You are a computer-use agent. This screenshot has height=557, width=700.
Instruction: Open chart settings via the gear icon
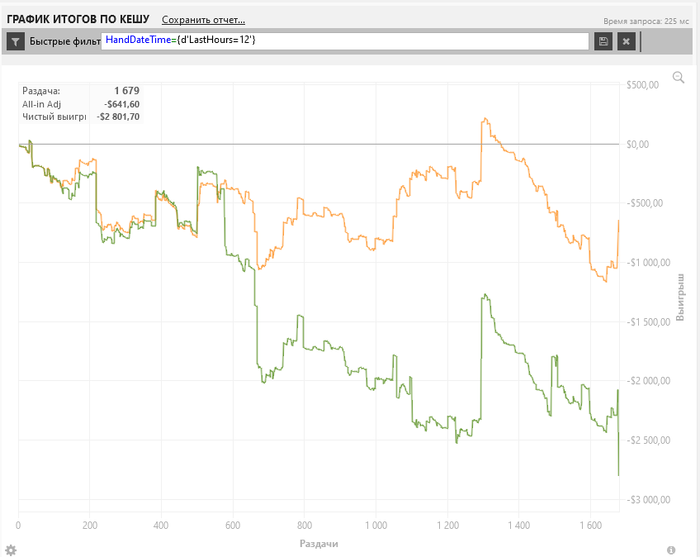[x=11, y=550]
